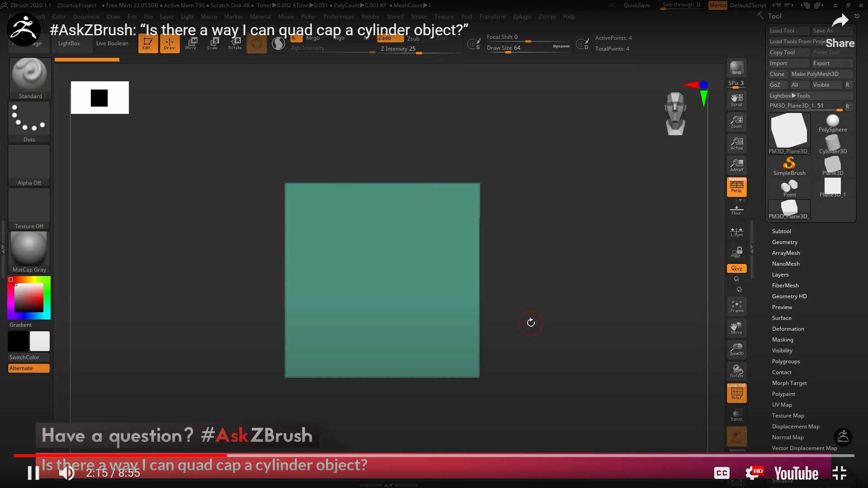Click the Frame view icon
The width and height of the screenshot is (868, 488).
tap(736, 306)
